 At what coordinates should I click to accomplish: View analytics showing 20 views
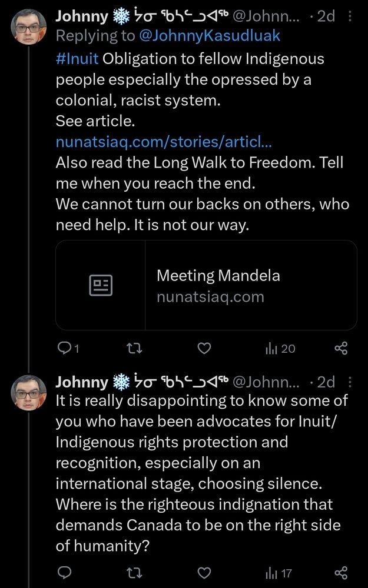pos(280,349)
